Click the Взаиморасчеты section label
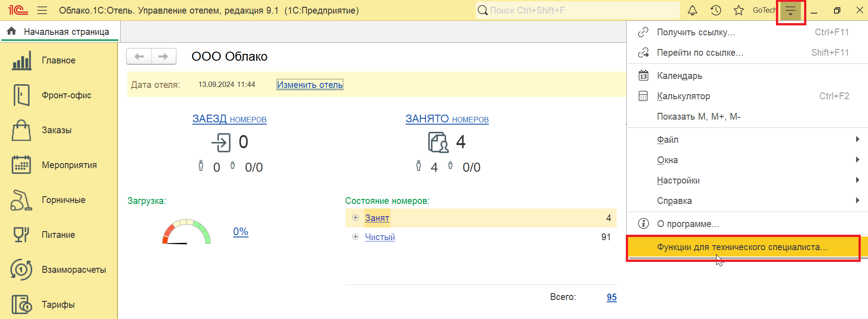This screenshot has width=868, height=319. 74,270
